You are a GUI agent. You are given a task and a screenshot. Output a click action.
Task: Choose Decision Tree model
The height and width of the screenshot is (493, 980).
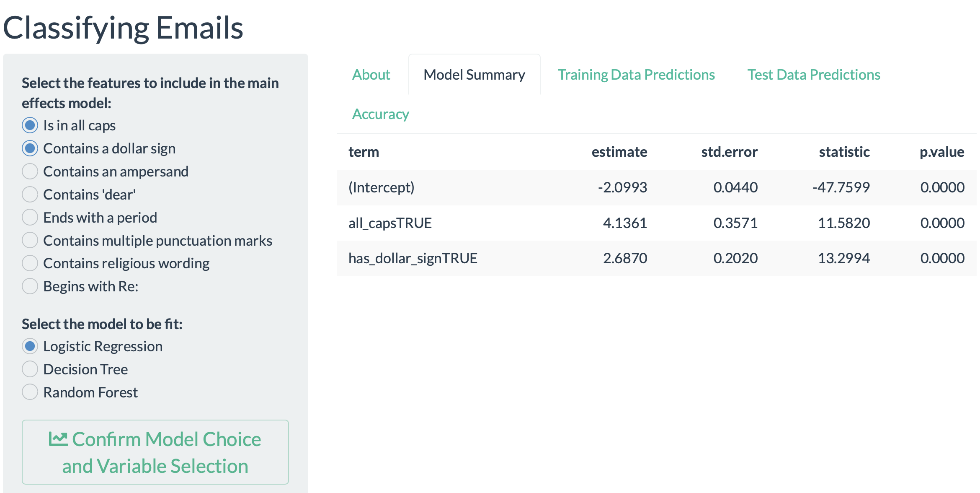30,369
